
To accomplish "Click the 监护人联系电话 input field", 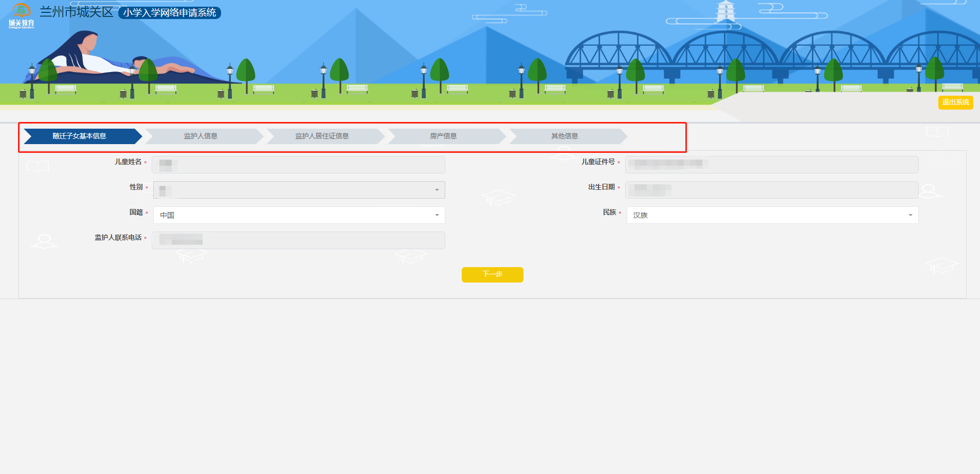I will [x=298, y=240].
